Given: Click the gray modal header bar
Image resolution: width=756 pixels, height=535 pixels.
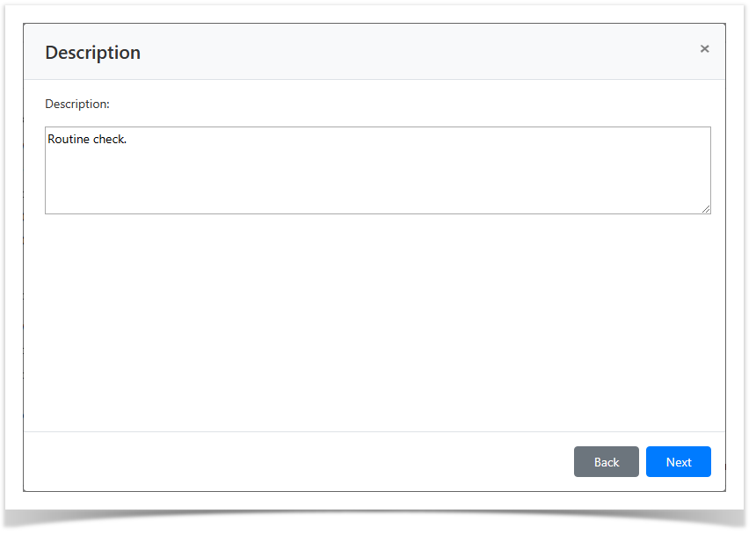Looking at the screenshot, I should pos(396,53).
